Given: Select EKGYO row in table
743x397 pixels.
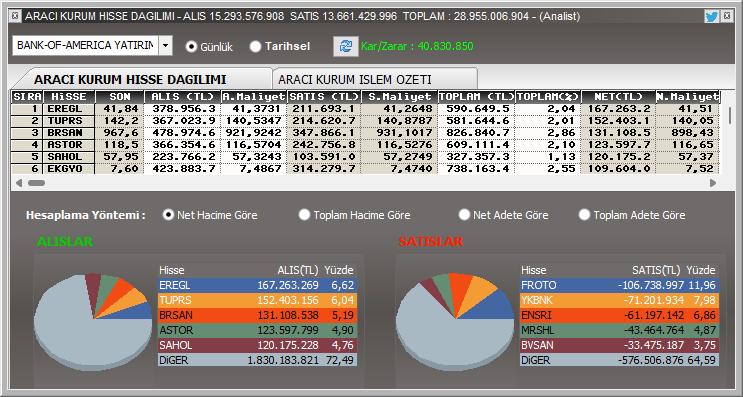Looking at the screenshot, I should pyautogui.click(x=365, y=169).
